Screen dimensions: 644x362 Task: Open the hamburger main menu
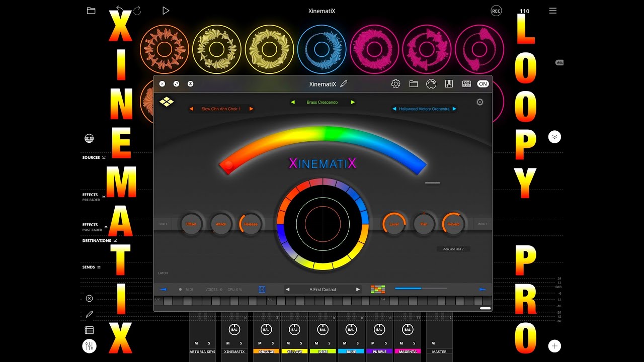(553, 11)
